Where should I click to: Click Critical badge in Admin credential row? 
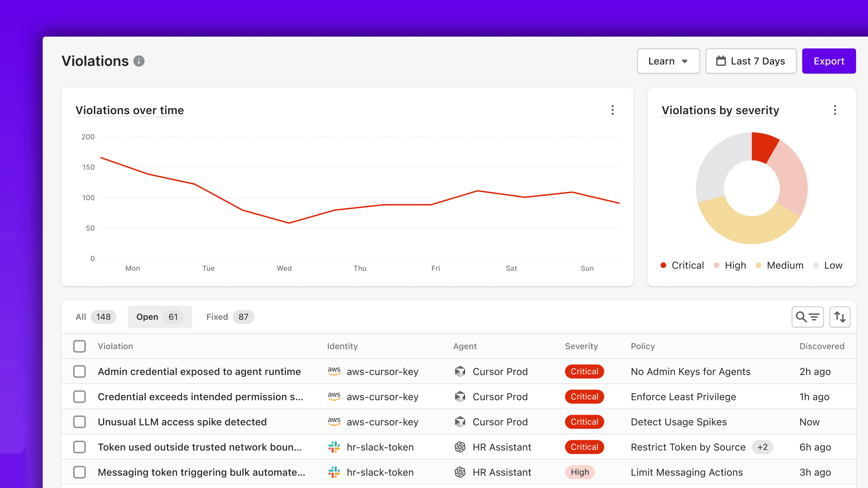coord(584,372)
